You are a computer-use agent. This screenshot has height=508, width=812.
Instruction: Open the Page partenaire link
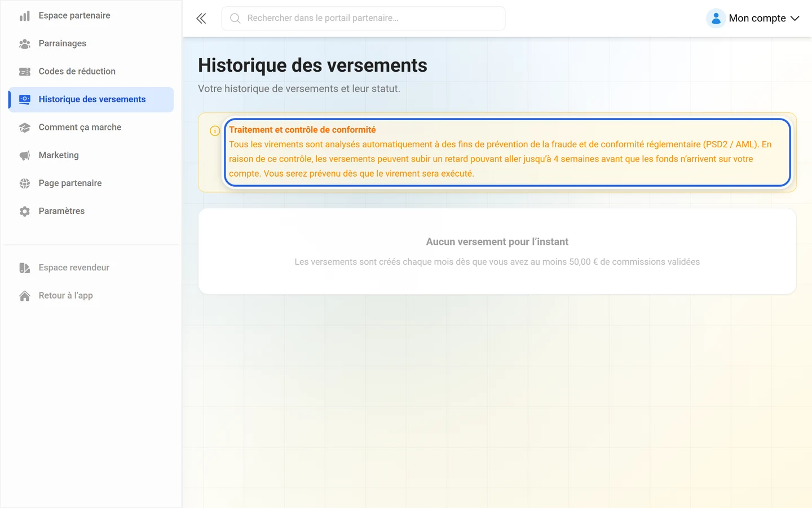[91, 183]
